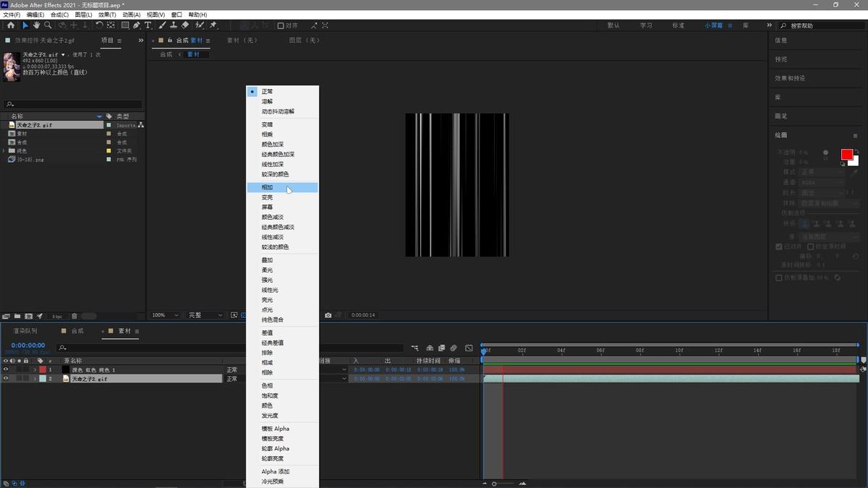868x488 pixels.
Task: Toggle the 对齐 snapping checkbox
Action: [281, 26]
